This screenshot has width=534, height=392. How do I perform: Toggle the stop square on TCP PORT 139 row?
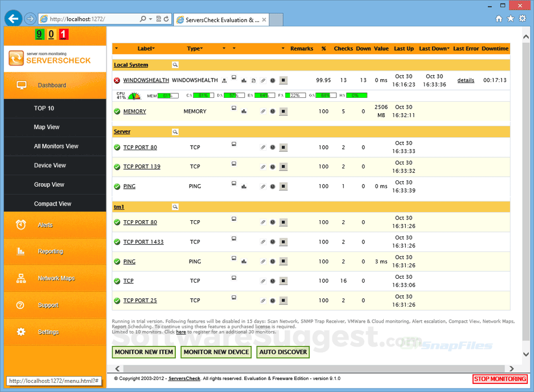pyautogui.click(x=283, y=167)
